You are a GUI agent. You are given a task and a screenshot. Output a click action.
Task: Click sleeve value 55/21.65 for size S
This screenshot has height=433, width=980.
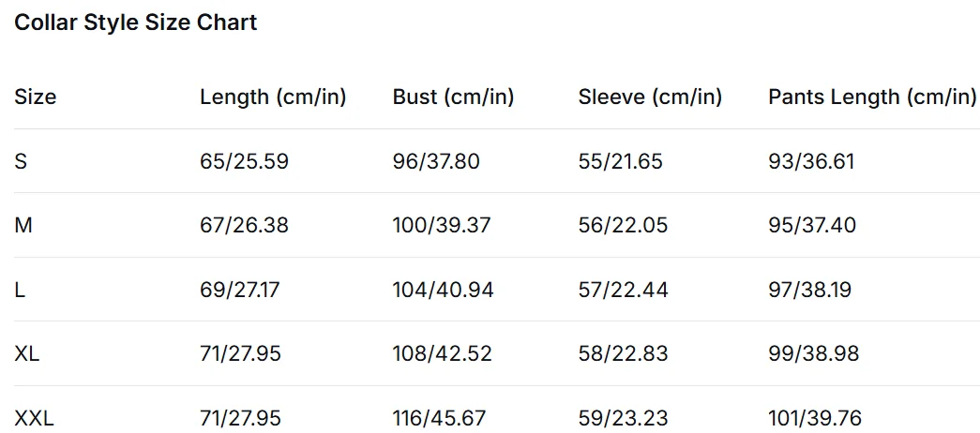(x=620, y=161)
